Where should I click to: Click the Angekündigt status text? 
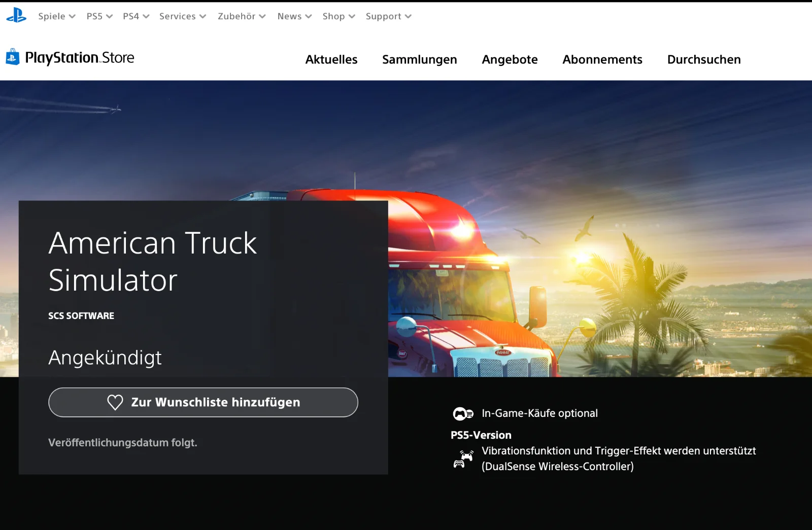click(x=105, y=358)
